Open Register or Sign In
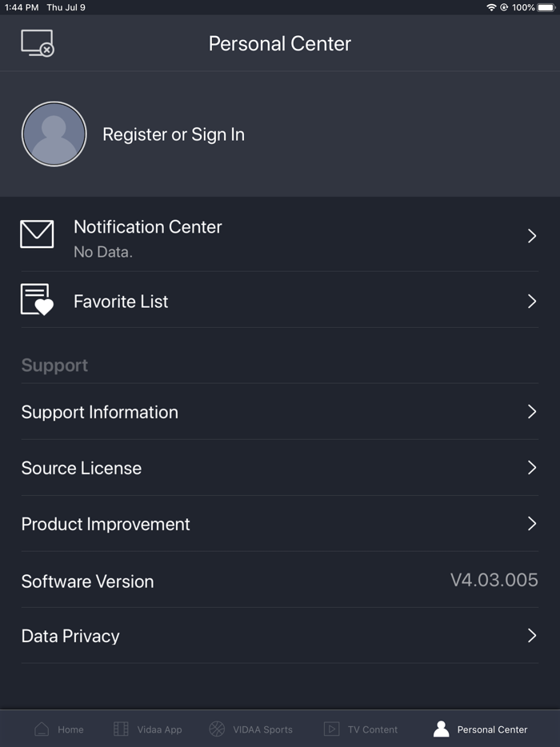Image resolution: width=560 pixels, height=747 pixels. [x=174, y=134]
